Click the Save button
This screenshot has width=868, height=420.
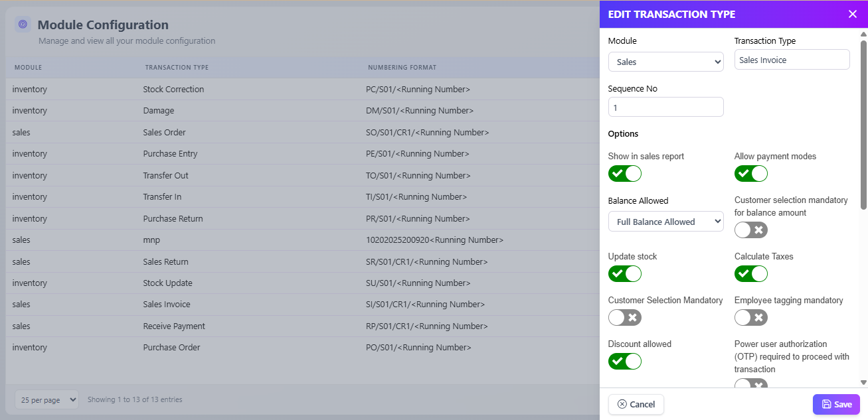tap(836, 404)
